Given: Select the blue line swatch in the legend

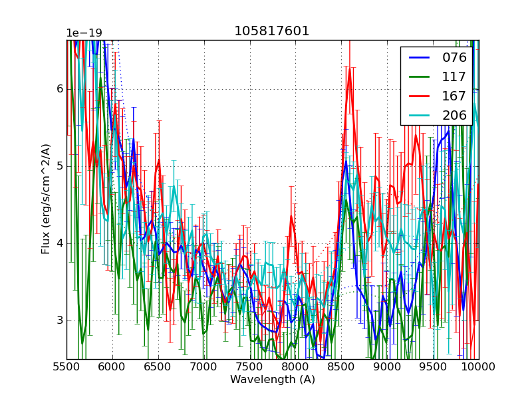Looking at the screenshot, I should 418,57.
